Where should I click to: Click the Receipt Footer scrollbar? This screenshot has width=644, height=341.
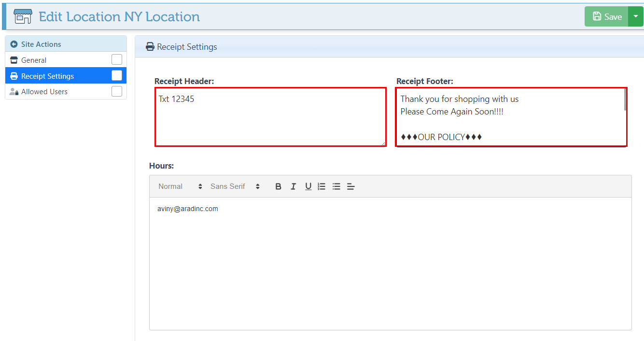click(625, 100)
